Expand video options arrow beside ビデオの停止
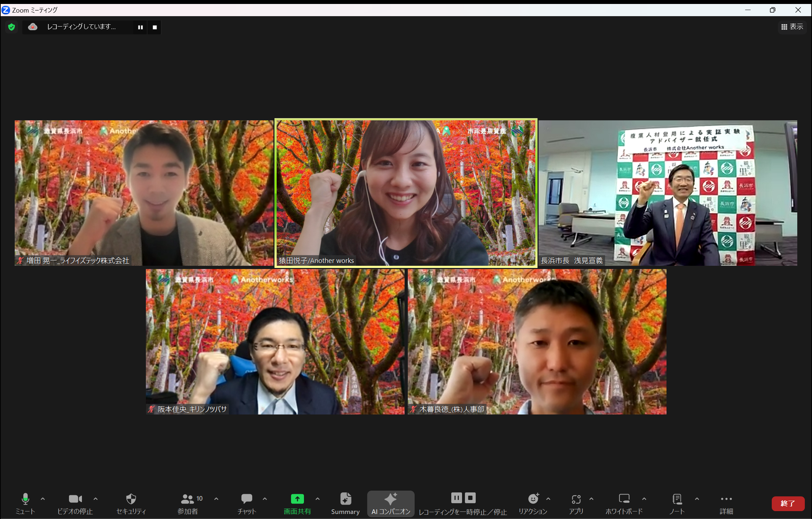This screenshot has width=812, height=519. point(96,499)
